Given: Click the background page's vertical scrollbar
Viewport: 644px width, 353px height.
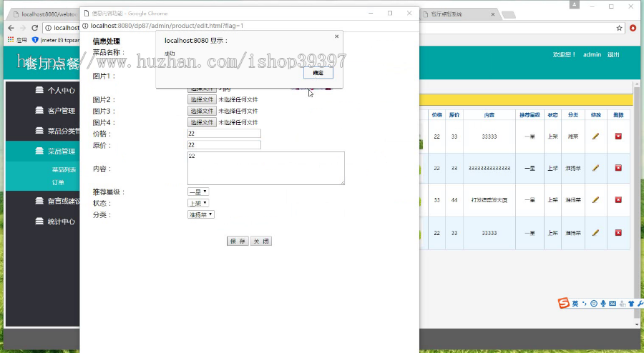Looking at the screenshot, I should coord(637,201).
